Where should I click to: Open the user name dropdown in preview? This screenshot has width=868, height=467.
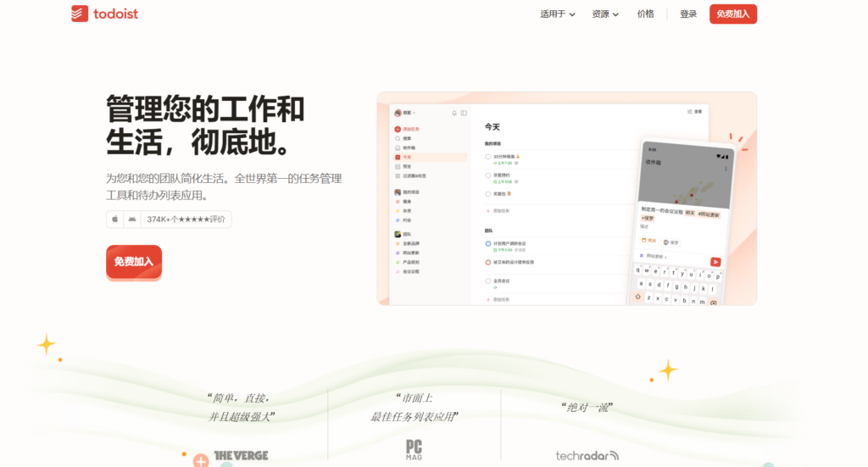[409, 113]
